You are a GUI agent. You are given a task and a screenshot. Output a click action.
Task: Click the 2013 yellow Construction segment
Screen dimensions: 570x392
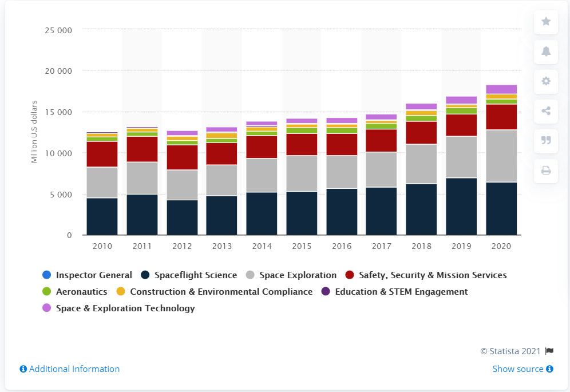221,136
